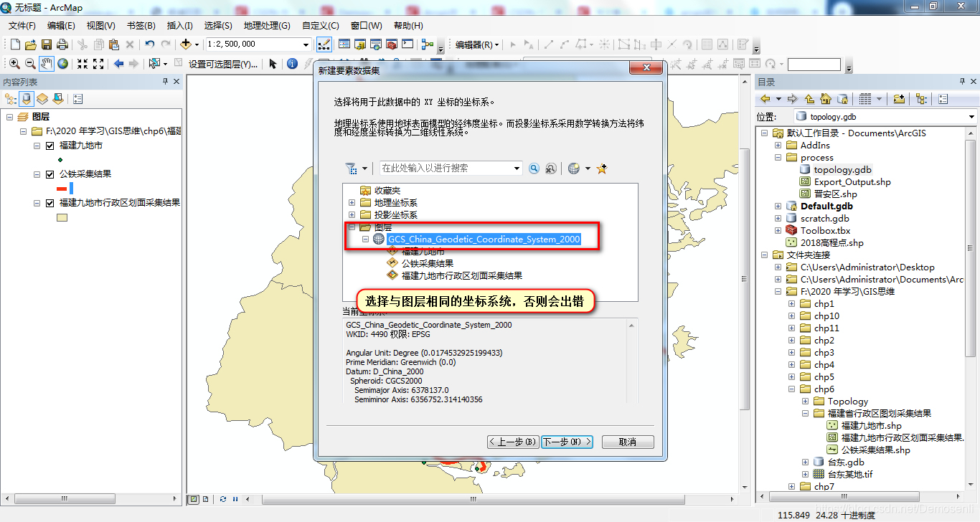Select GCS_China_Geodetic_Coordinate_System_2000 entry
The height and width of the screenshot is (522, 980).
(484, 239)
